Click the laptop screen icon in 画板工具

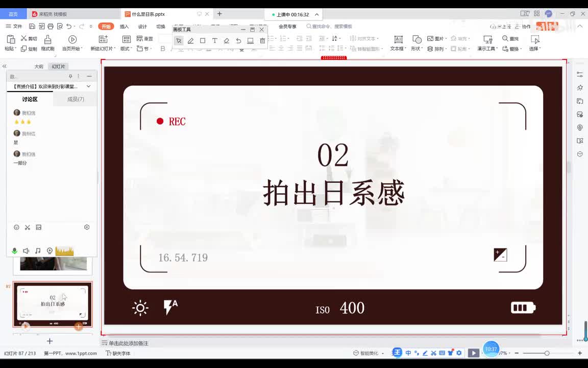251,40
